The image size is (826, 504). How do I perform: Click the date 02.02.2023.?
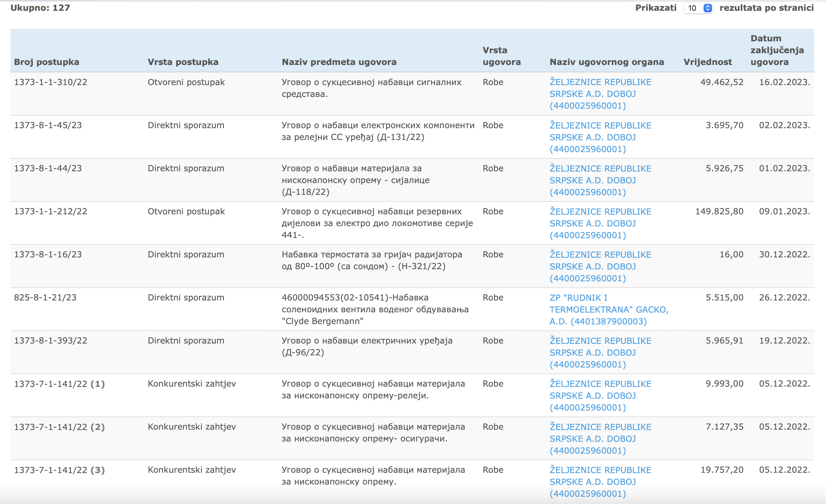coord(784,125)
